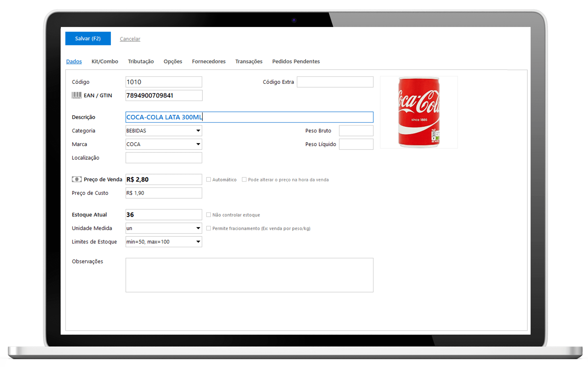Open the Marca dropdown showing COCA
Image resolution: width=588 pixels, height=367 pixels.
point(198,144)
